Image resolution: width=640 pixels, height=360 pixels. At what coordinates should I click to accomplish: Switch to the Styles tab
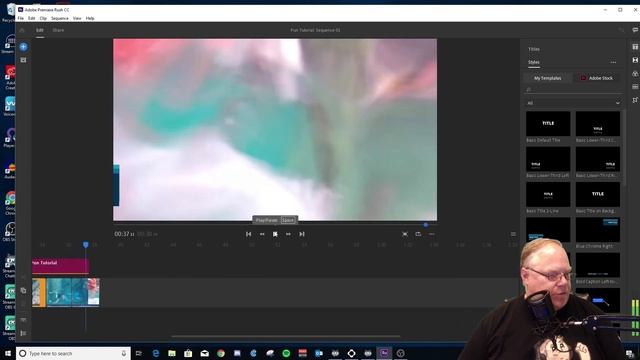coord(533,62)
